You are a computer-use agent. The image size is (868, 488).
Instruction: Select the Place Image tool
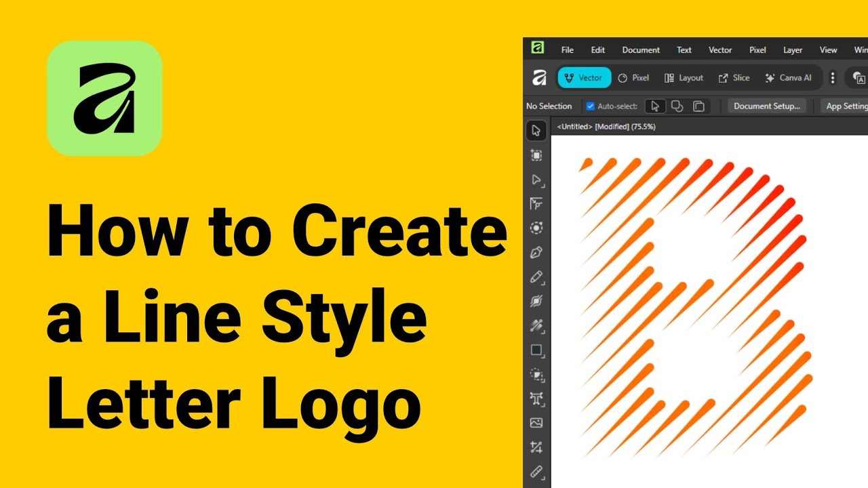(x=536, y=423)
